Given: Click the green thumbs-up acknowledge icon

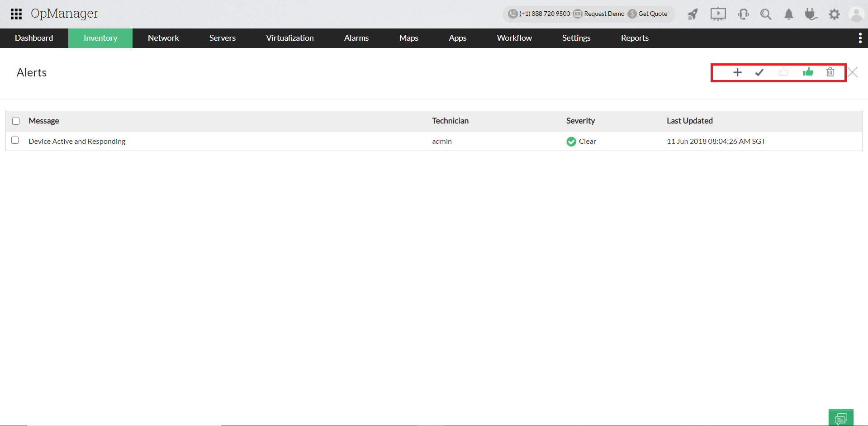Looking at the screenshot, I should click(x=808, y=72).
